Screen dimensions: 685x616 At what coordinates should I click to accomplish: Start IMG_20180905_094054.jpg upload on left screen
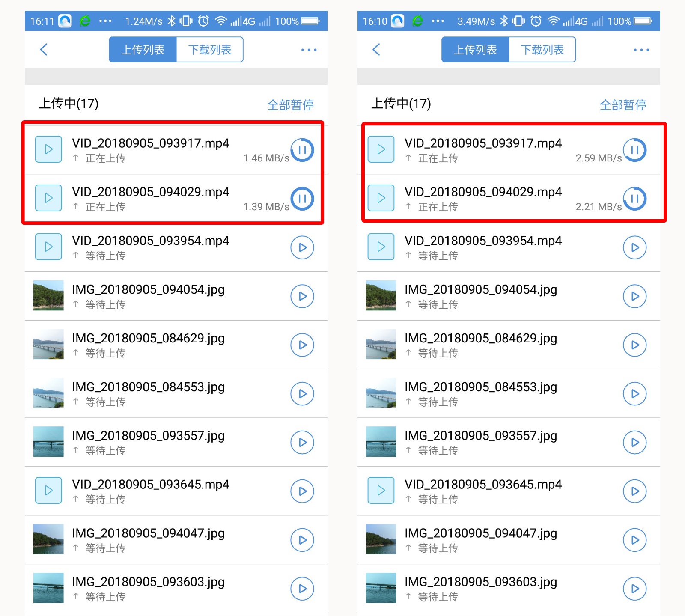(x=302, y=296)
